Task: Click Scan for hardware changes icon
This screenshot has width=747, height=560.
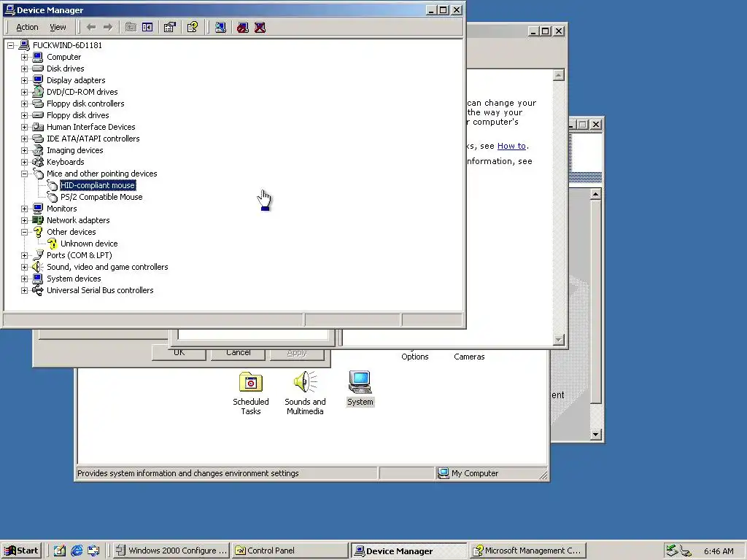Action: [x=220, y=27]
